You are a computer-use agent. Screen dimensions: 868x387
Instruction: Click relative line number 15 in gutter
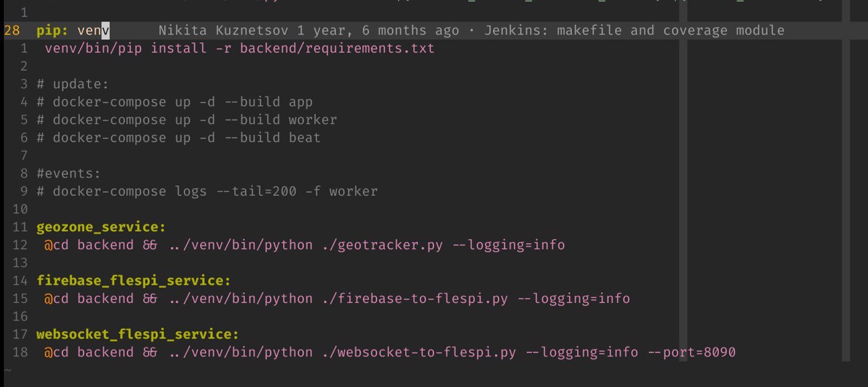(x=20, y=298)
